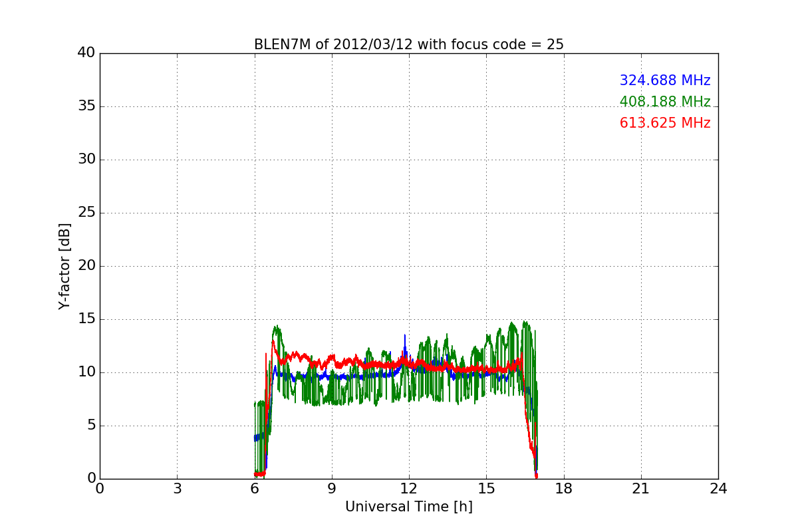The width and height of the screenshot is (798, 532).
Task: Click y-axis tick label 25
Action: [86, 213]
